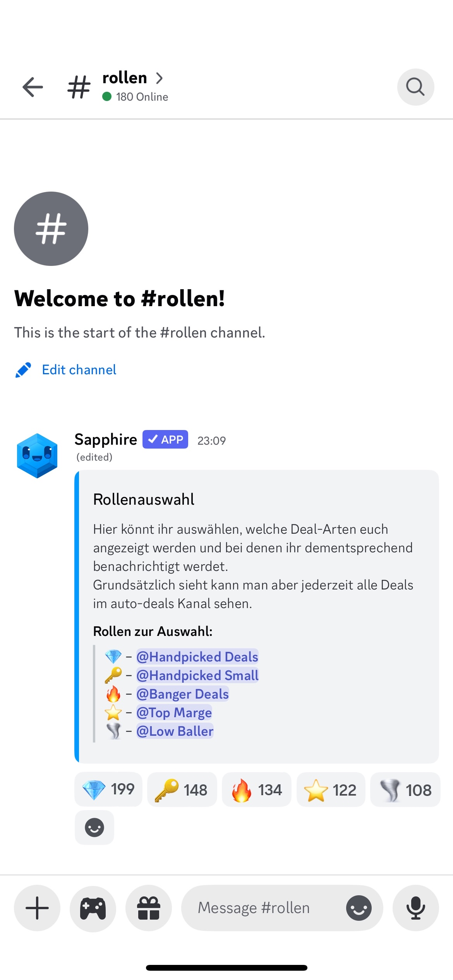This screenshot has width=453, height=980.
Task: Tap the back arrow icon
Action: 33,87
